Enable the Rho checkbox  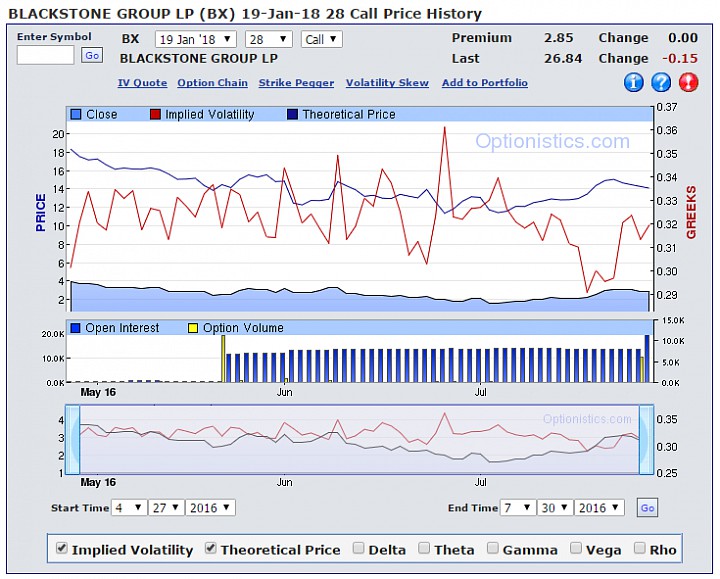click(x=640, y=548)
